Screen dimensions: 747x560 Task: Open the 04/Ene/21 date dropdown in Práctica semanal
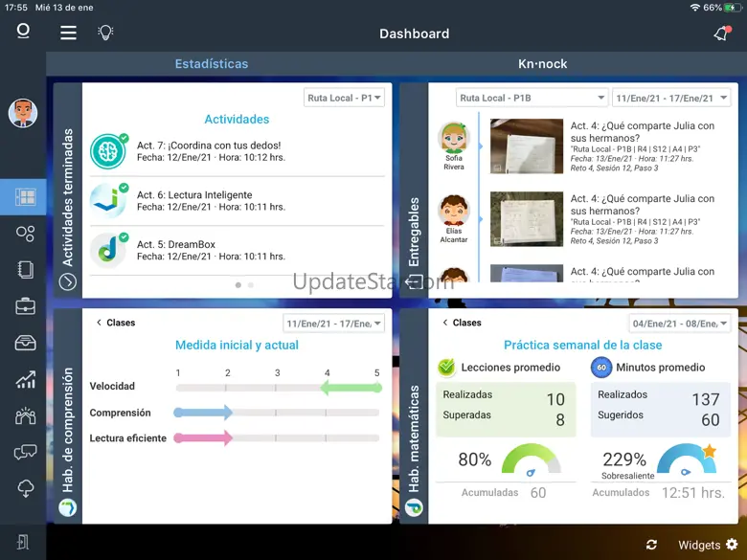point(680,324)
